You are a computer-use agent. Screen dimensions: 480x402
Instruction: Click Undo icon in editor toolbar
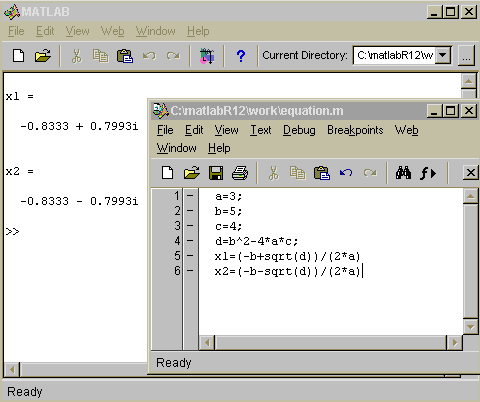pyautogui.click(x=346, y=173)
